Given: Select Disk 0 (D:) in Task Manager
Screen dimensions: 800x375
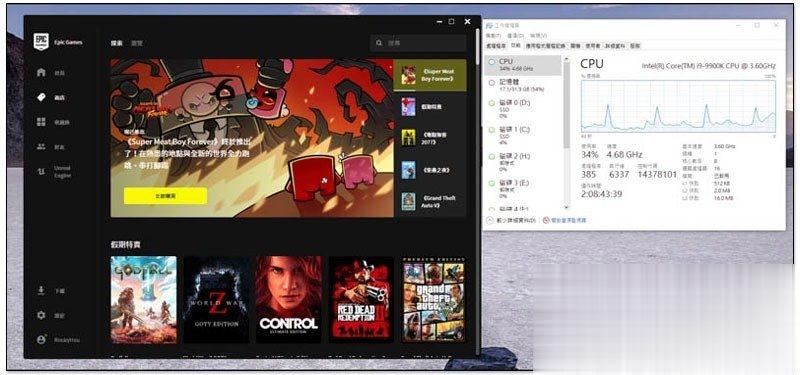Looking at the screenshot, I should [x=523, y=109].
